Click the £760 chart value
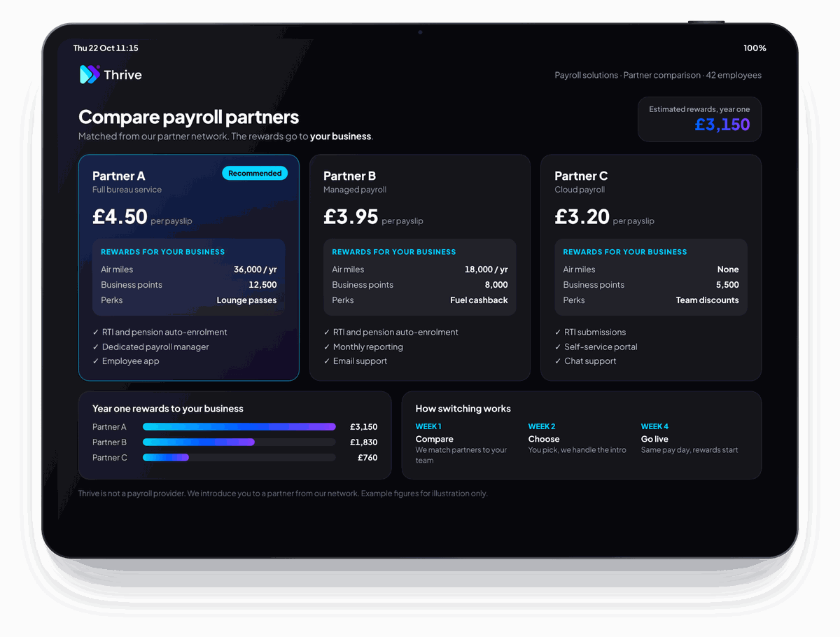The width and height of the screenshot is (840, 637). [x=367, y=458]
